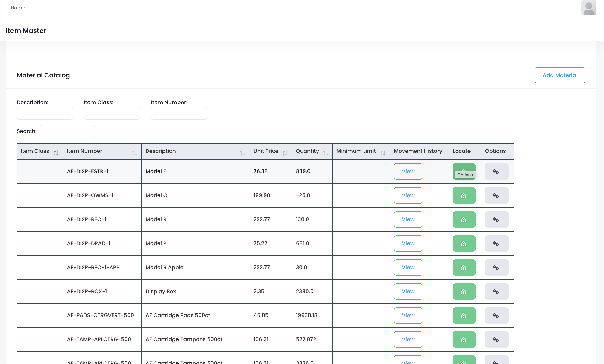Screen dimensions: 604x364
Task: Click the locate map icon for Model O
Action: [x=464, y=195]
